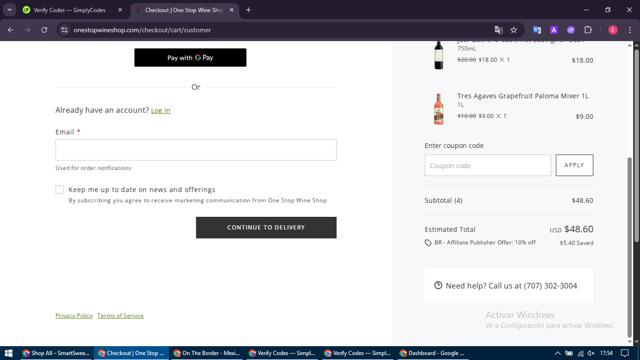
Task: Click the Cabernet Sauvignon bottle thumbnail
Action: (x=439, y=55)
